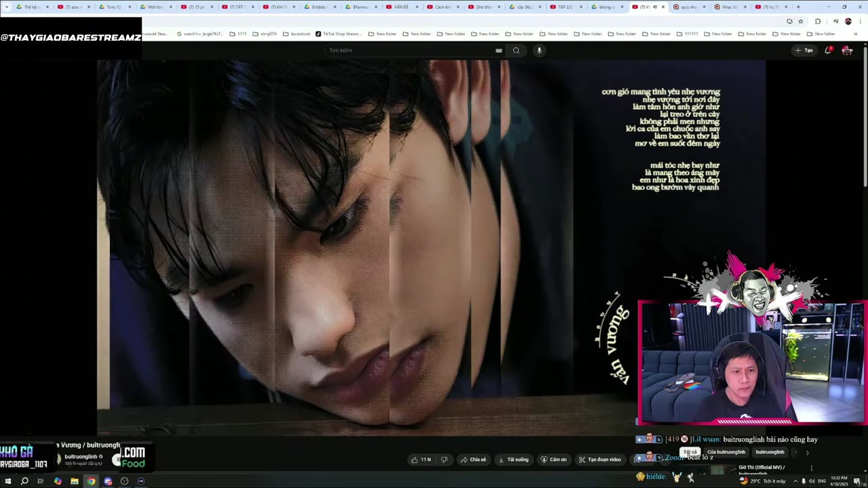Image resolution: width=868 pixels, height=488 pixels.
Task: Click the voice search microphone icon
Action: pos(539,50)
